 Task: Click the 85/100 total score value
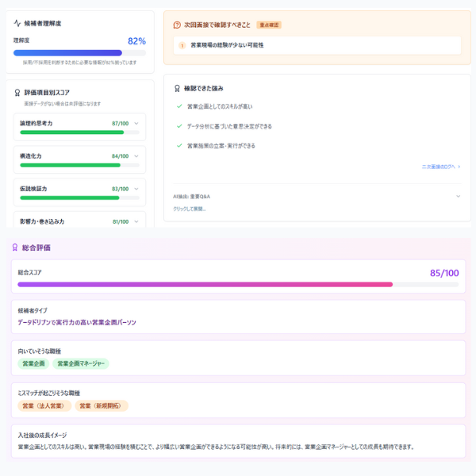(444, 273)
